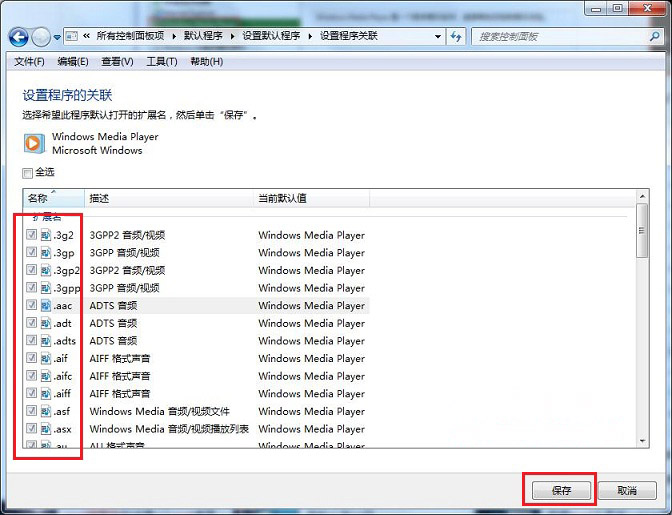Click the Forward navigation arrow button
This screenshot has height=515, width=672.
(41, 37)
